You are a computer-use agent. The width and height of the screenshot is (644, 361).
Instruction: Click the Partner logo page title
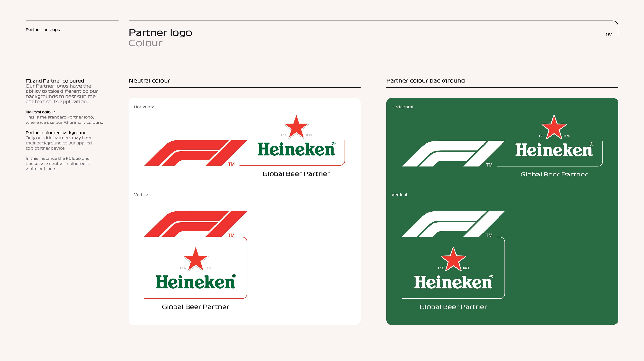tap(160, 33)
